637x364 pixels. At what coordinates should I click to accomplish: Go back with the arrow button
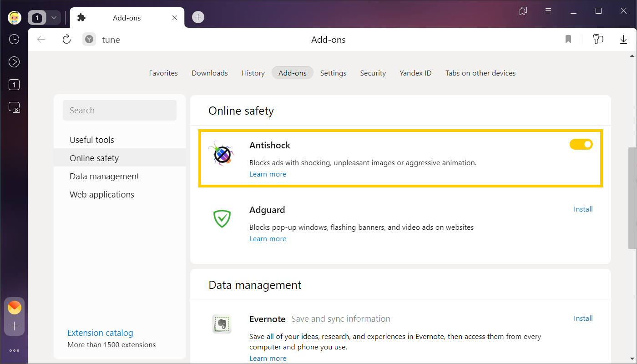41,40
